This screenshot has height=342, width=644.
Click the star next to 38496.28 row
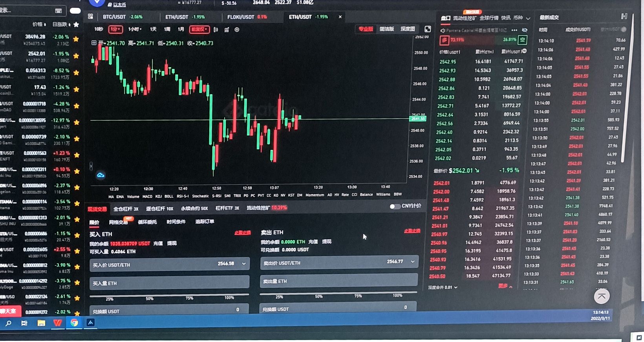[76, 39]
